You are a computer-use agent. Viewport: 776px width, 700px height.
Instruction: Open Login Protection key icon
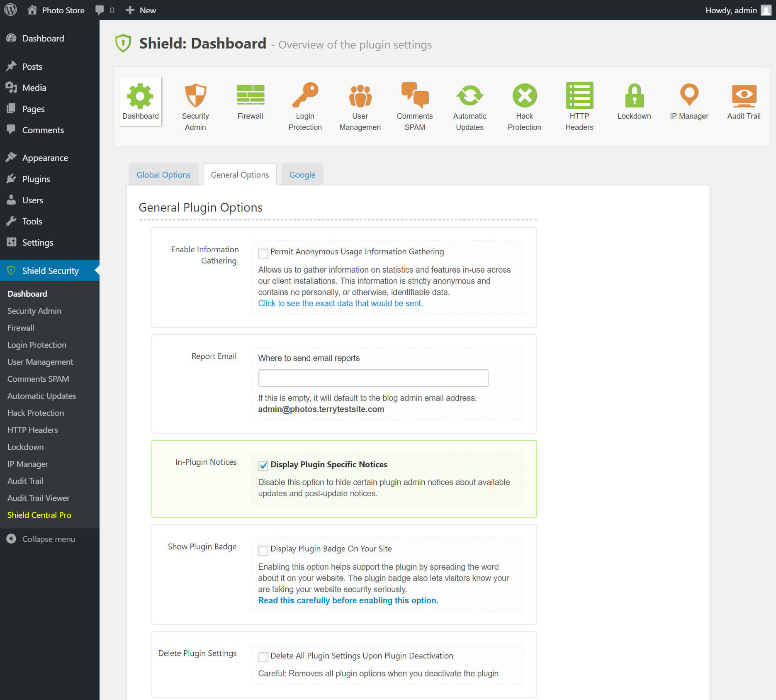tap(305, 95)
